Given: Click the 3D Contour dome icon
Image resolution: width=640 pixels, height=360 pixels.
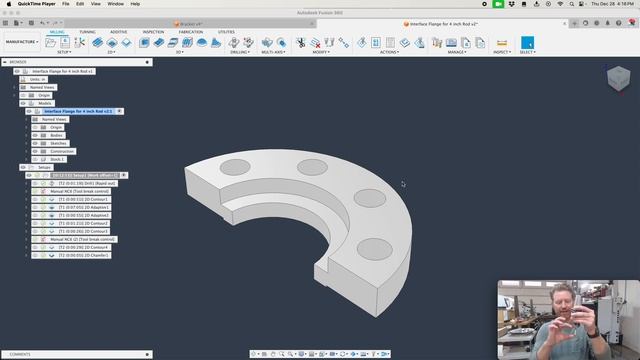Looking at the screenshot, I should tap(202, 42).
